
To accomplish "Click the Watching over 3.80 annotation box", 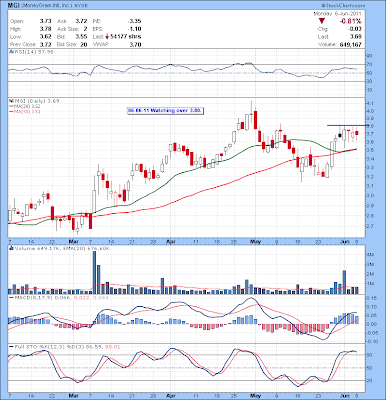I will click(x=165, y=111).
